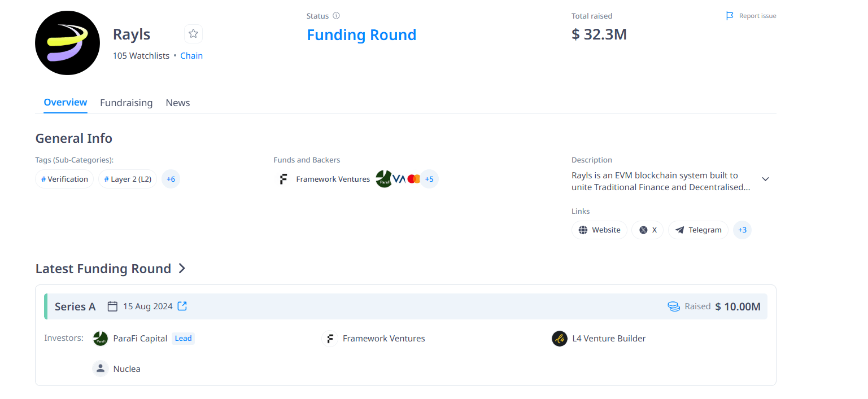Switch to the Fundraising tab
Screen dimensions: 868x399
[x=126, y=103]
